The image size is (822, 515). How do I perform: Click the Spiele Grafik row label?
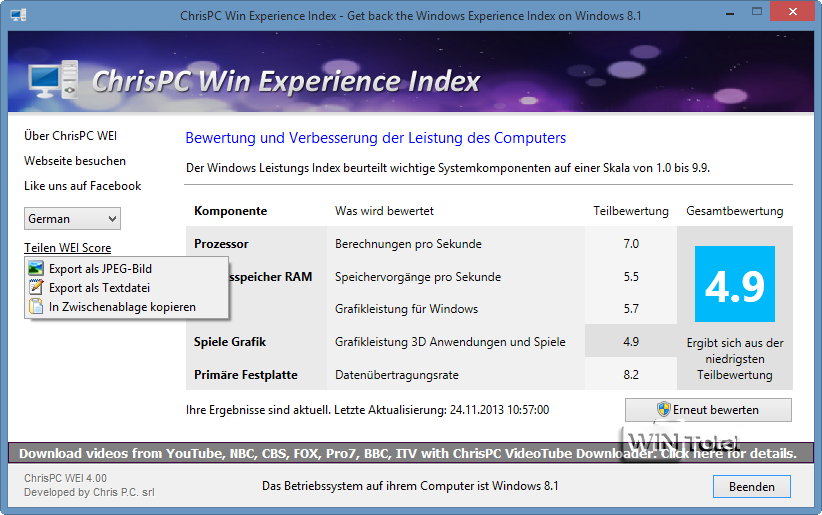tap(230, 342)
